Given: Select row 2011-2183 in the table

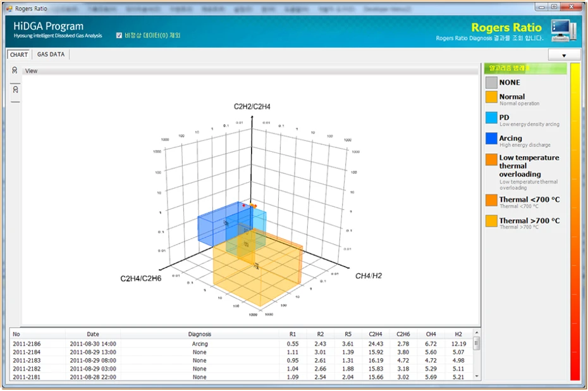Looking at the screenshot, I should pyautogui.click(x=242, y=360).
